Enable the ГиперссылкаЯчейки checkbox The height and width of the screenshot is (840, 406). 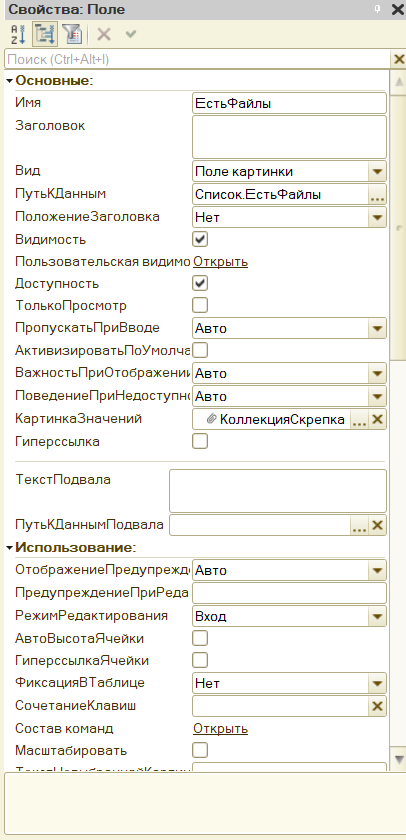[x=200, y=660]
